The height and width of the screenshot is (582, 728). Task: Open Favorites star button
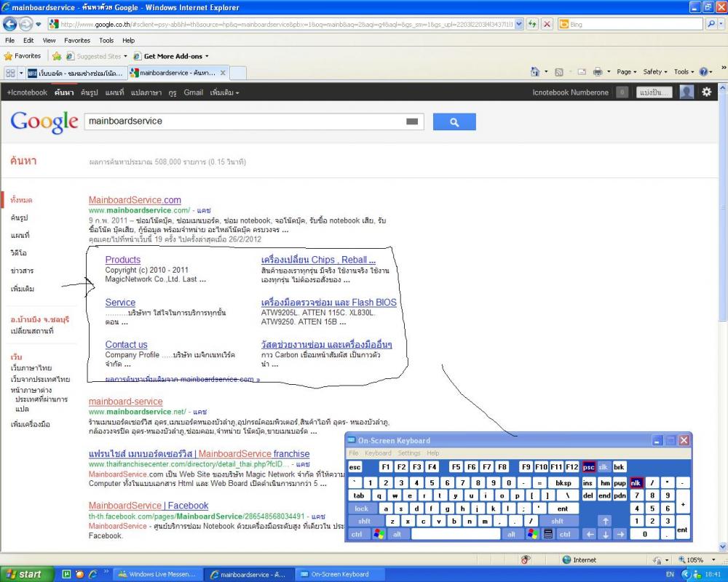coord(23,56)
